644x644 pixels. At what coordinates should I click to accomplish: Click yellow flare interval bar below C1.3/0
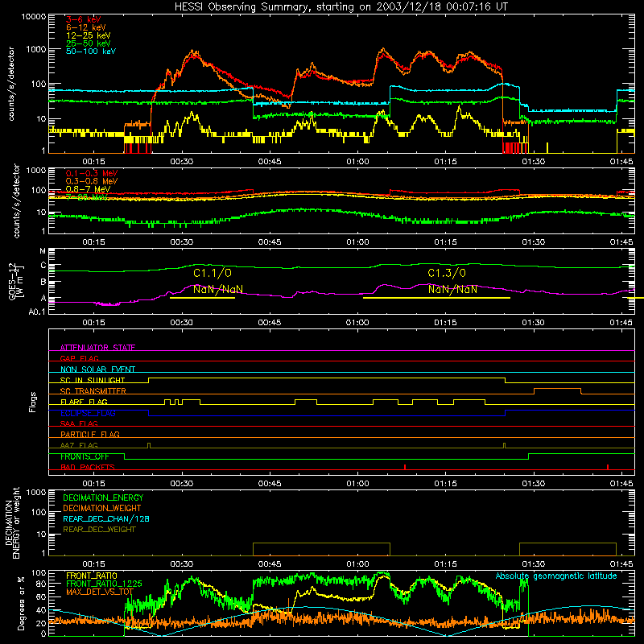pyautogui.click(x=436, y=298)
